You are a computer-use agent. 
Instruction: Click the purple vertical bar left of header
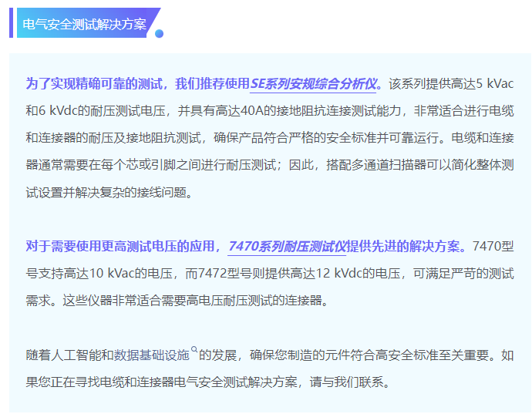pyautogui.click(x=12, y=23)
